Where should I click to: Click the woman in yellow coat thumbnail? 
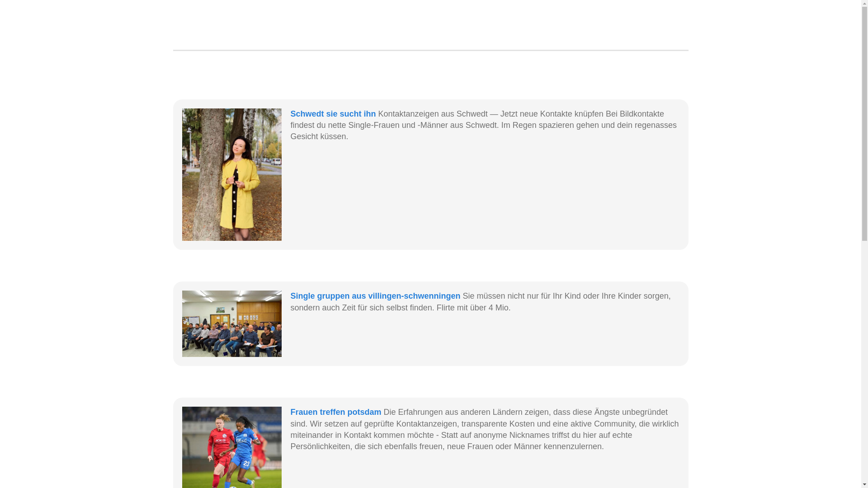[231, 174]
